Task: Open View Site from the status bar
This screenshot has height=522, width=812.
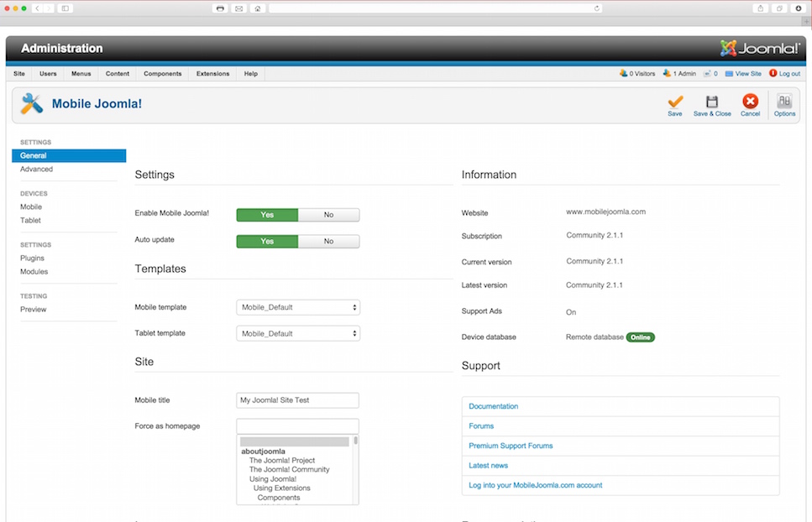Action: coord(747,74)
